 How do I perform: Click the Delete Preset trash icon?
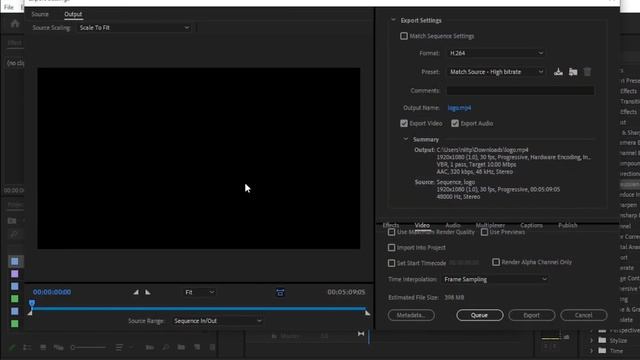tap(587, 72)
